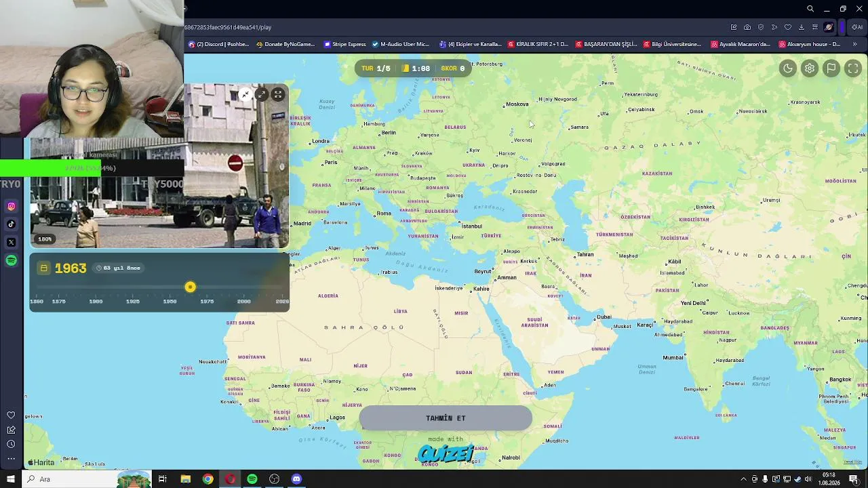Click the calendar icon beside 1963
This screenshot has height=488, width=868.
pyautogui.click(x=44, y=268)
